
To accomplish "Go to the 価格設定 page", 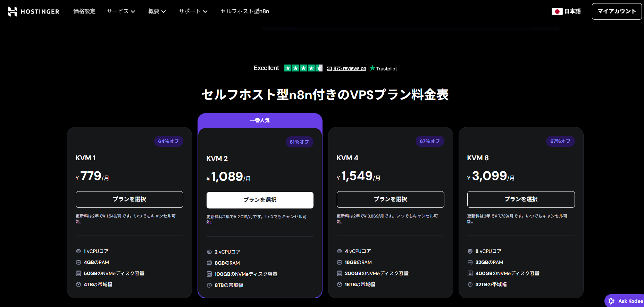I will (x=84, y=11).
